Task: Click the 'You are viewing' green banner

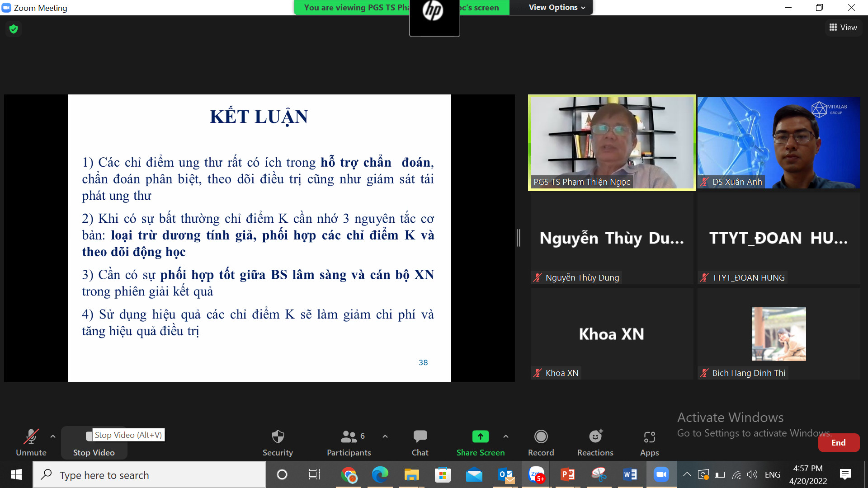Action: [401, 7]
